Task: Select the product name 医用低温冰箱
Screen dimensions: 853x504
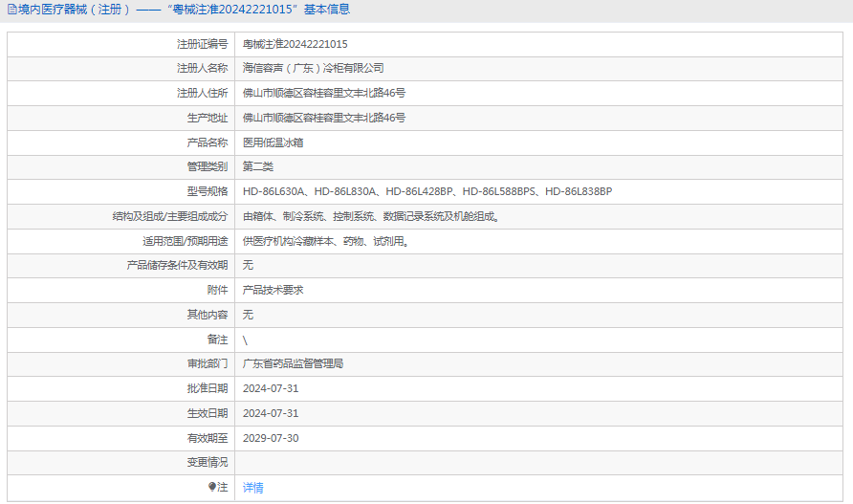Action: tap(273, 142)
